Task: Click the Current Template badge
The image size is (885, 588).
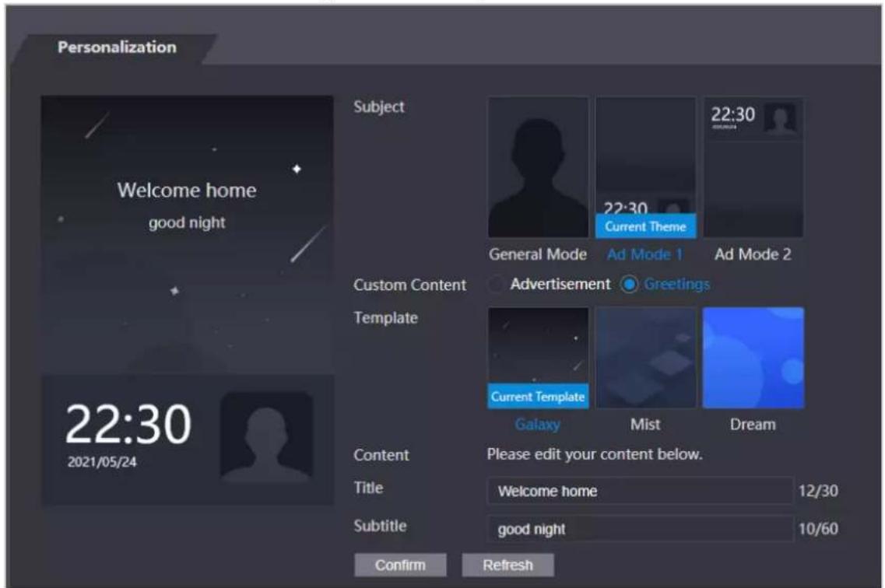Action: click(538, 397)
